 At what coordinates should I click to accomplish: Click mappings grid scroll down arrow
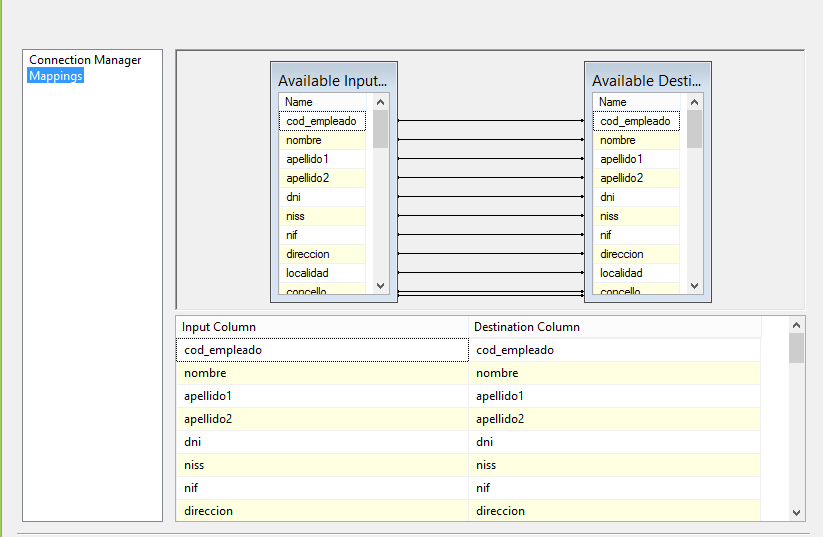pos(796,512)
